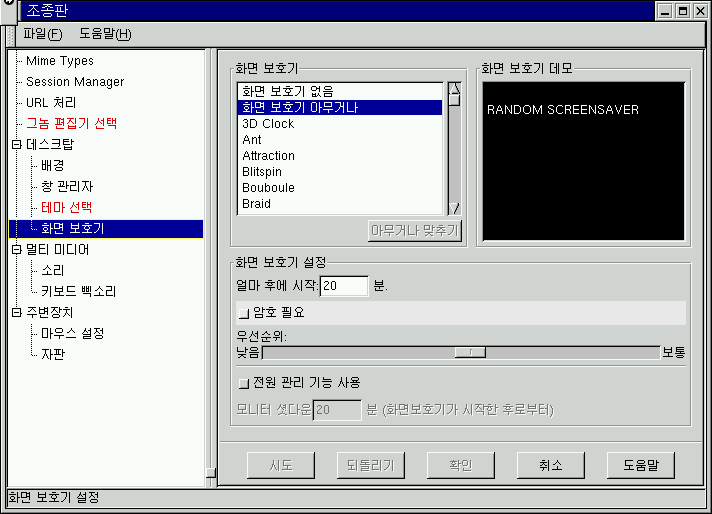The image size is (712, 514).
Task: Select 그놈 편집기 선택 tree item
Action: (x=71, y=124)
